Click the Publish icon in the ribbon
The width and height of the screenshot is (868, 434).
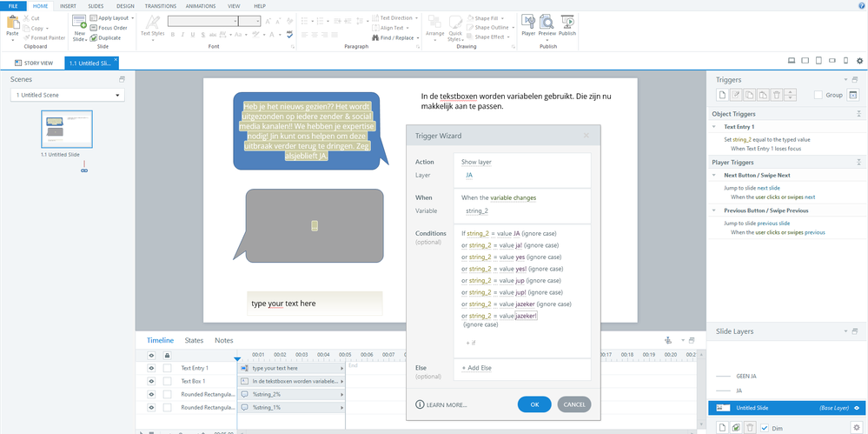567,23
